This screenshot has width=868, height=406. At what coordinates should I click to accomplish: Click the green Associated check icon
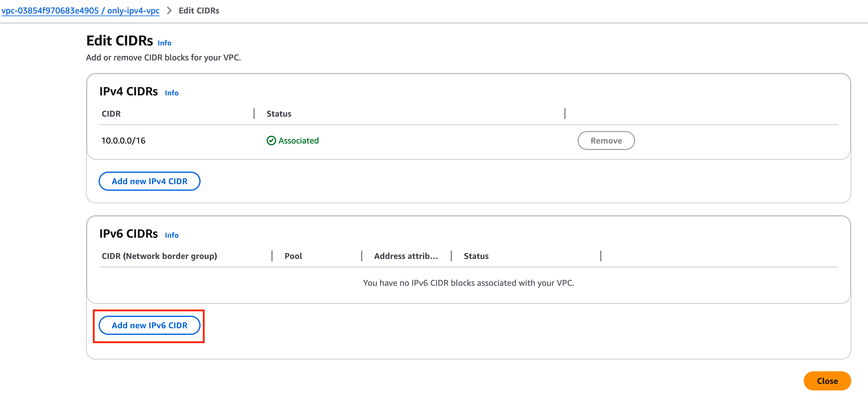tap(271, 141)
